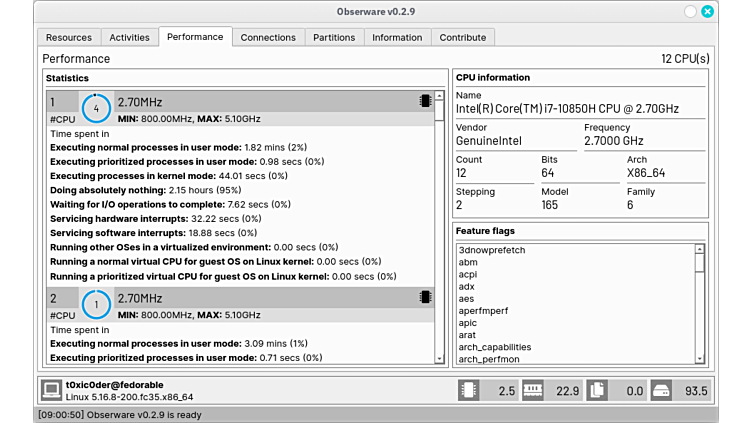This screenshot has width=752, height=423.
Task: Click the CPU 1 circular usage gauge
Action: pos(96,108)
